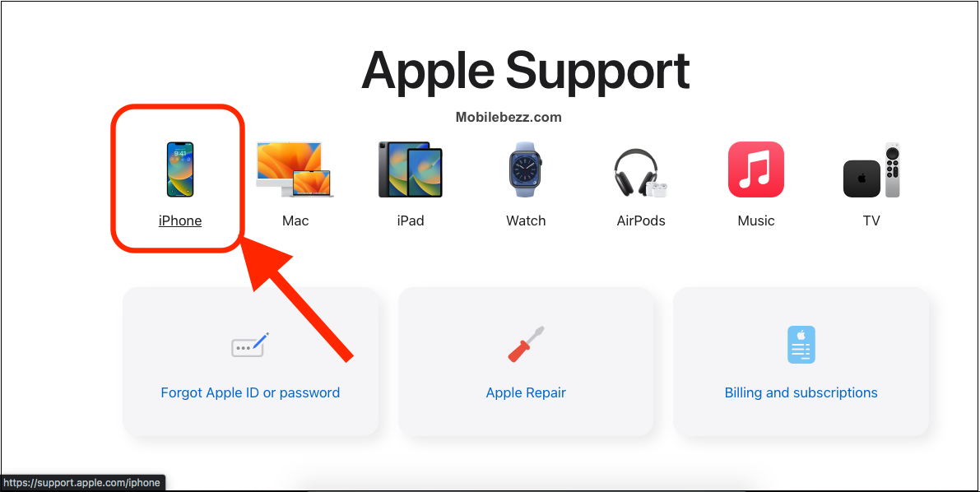Image resolution: width=980 pixels, height=492 pixels.
Task: Open the Watch label link
Action: (526, 220)
